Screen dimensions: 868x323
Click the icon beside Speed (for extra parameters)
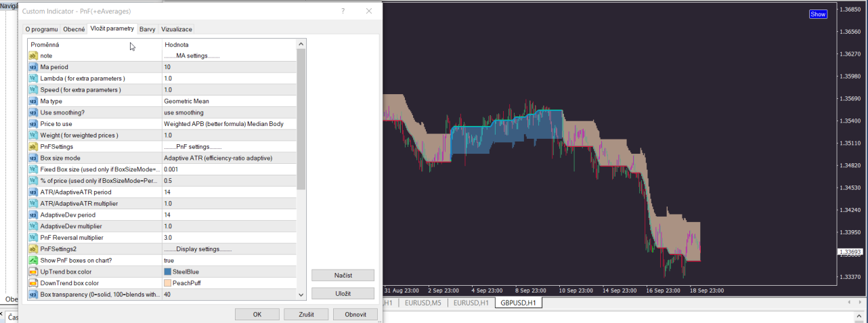click(33, 89)
